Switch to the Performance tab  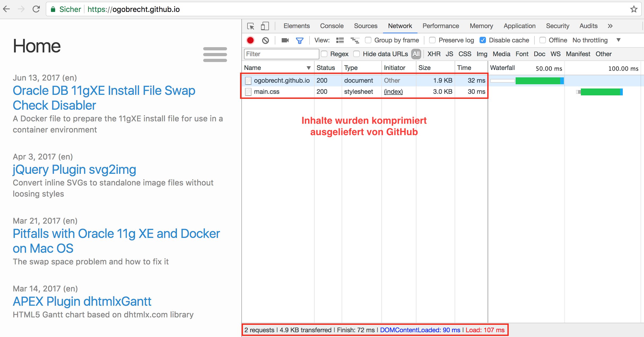441,26
